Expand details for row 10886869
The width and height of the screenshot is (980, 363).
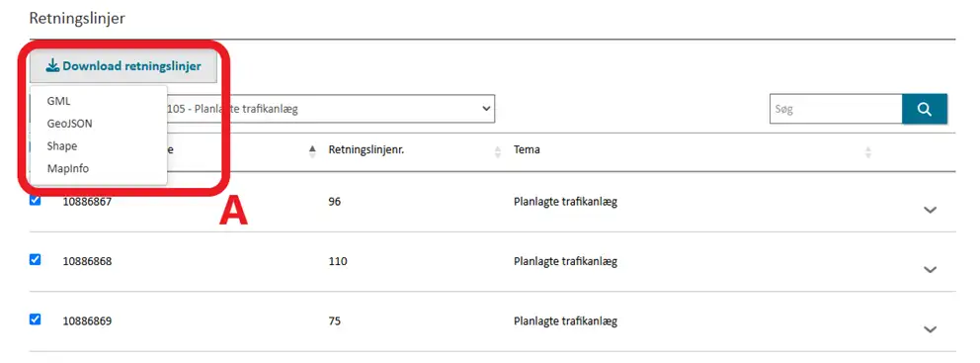pos(930,329)
